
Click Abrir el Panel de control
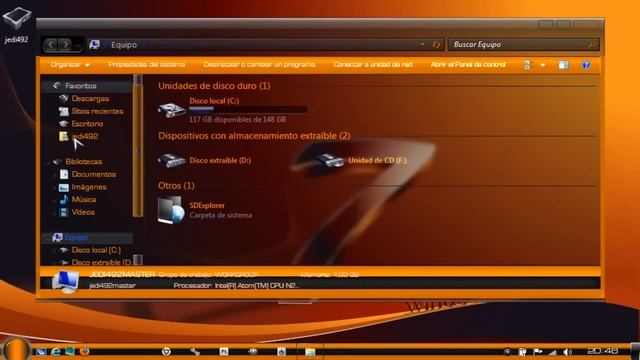468,64
